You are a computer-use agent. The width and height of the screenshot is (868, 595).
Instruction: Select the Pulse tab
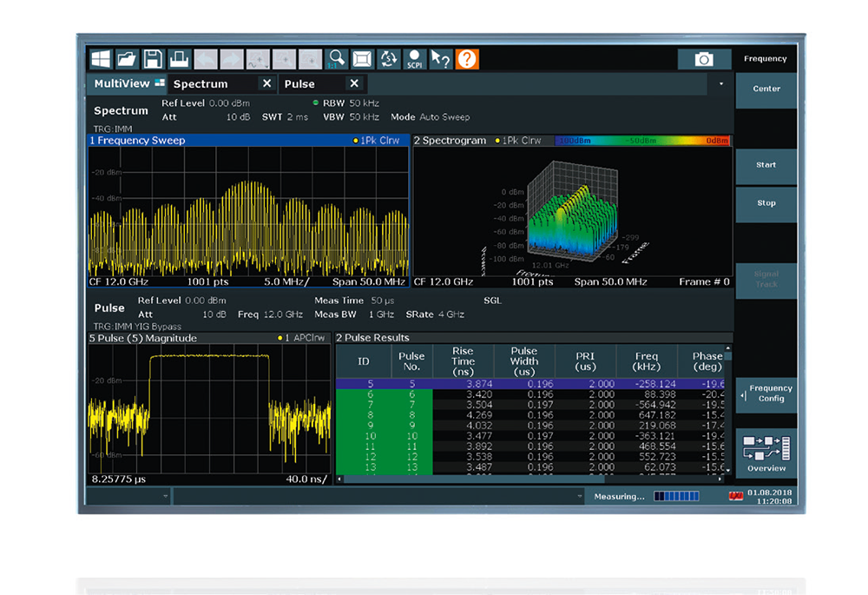tap(299, 84)
